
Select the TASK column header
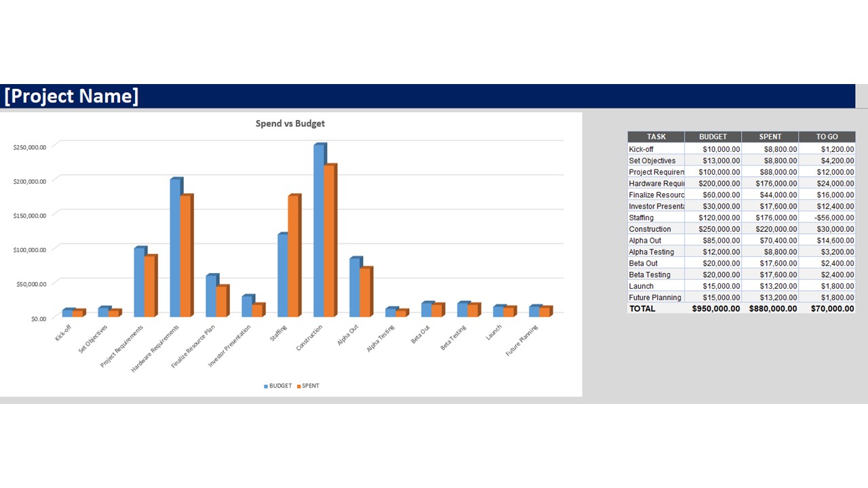click(656, 137)
